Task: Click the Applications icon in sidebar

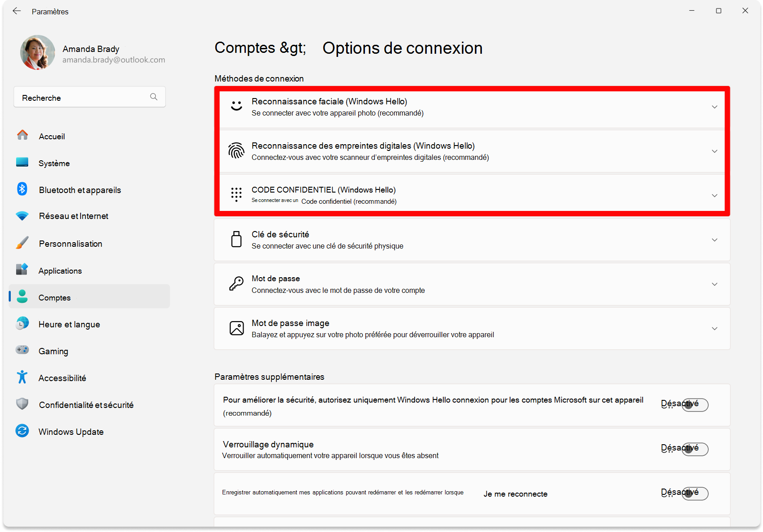Action: pyautogui.click(x=22, y=269)
